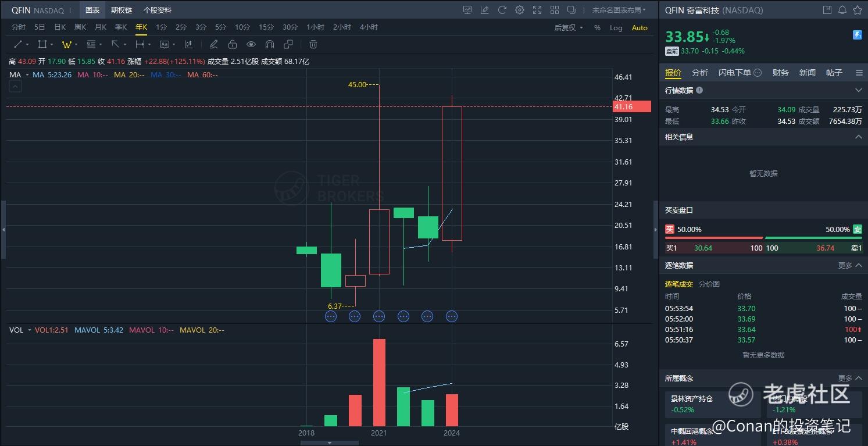
Task: Open the 后复权 adjustment dropdown
Action: click(569, 28)
